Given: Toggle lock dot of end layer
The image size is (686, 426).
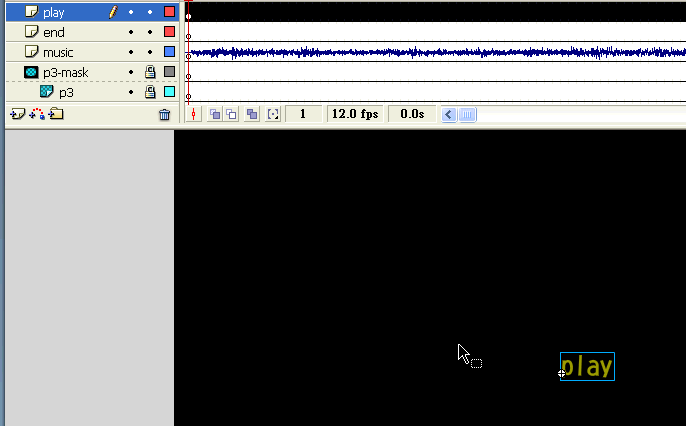Looking at the screenshot, I should (150, 32).
